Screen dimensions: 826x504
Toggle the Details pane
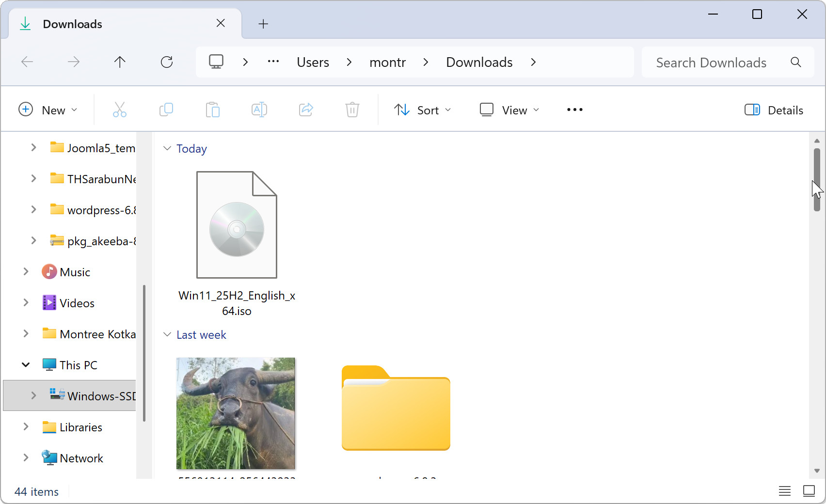tap(773, 110)
